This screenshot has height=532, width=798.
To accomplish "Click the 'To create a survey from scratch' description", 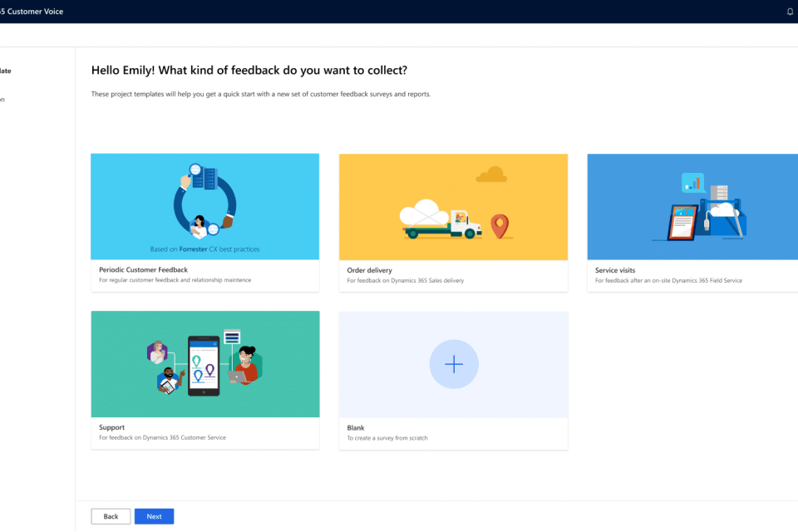I will pyautogui.click(x=387, y=438).
